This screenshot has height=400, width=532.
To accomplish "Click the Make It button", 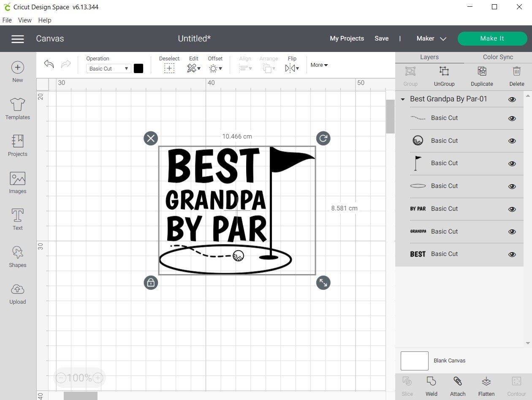I will click(x=492, y=38).
